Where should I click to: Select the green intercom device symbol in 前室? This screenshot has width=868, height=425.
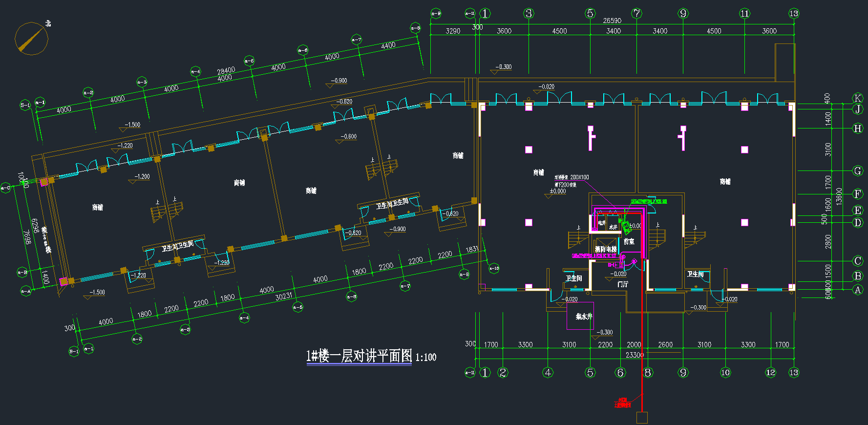pos(626,228)
